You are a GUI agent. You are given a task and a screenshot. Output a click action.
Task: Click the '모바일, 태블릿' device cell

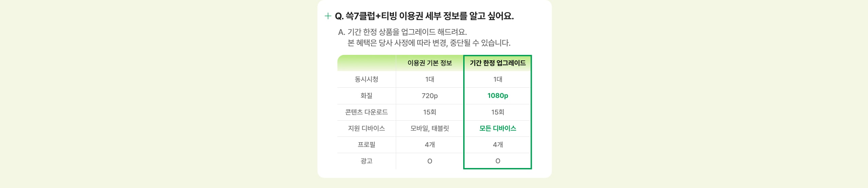tap(430, 128)
